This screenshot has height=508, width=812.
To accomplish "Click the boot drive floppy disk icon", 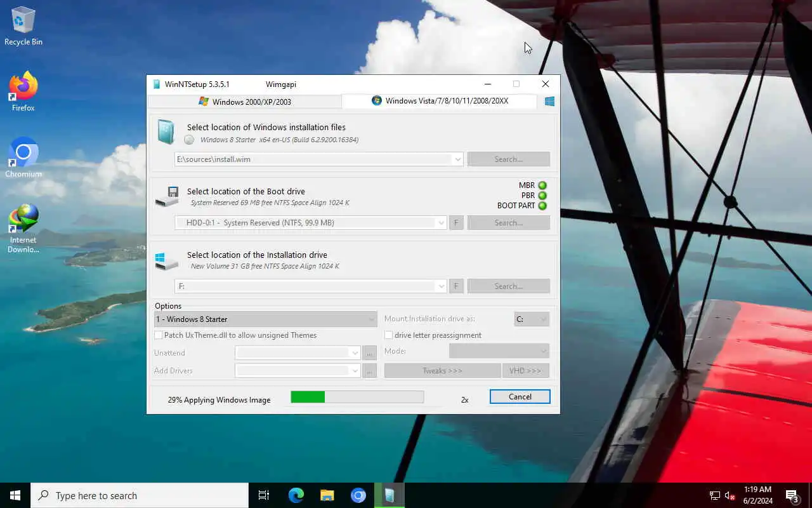I will tap(167, 196).
